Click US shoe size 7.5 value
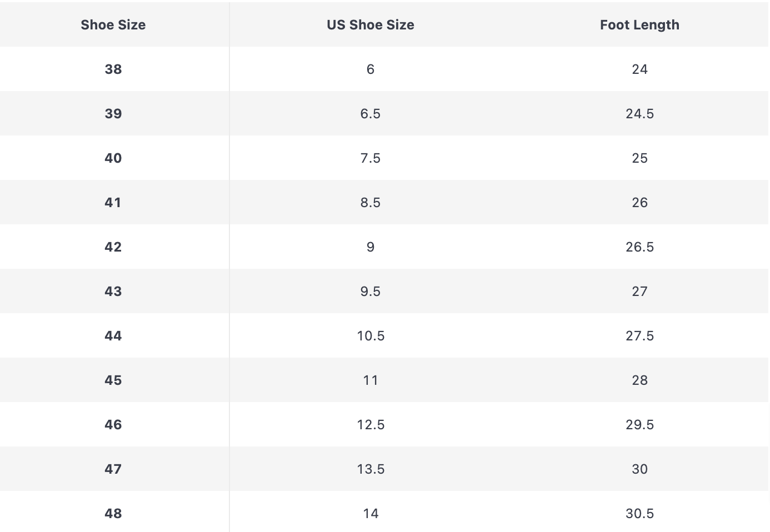 371,158
